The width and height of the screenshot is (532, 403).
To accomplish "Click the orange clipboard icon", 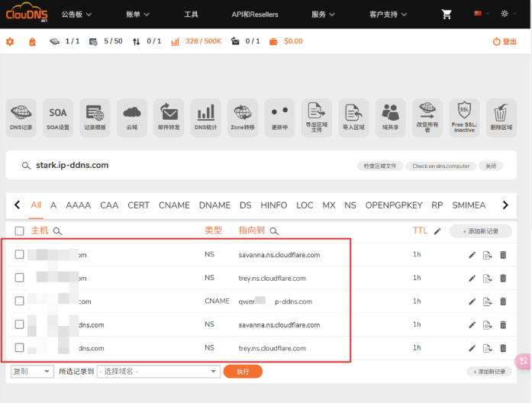I will pyautogui.click(x=32, y=42).
